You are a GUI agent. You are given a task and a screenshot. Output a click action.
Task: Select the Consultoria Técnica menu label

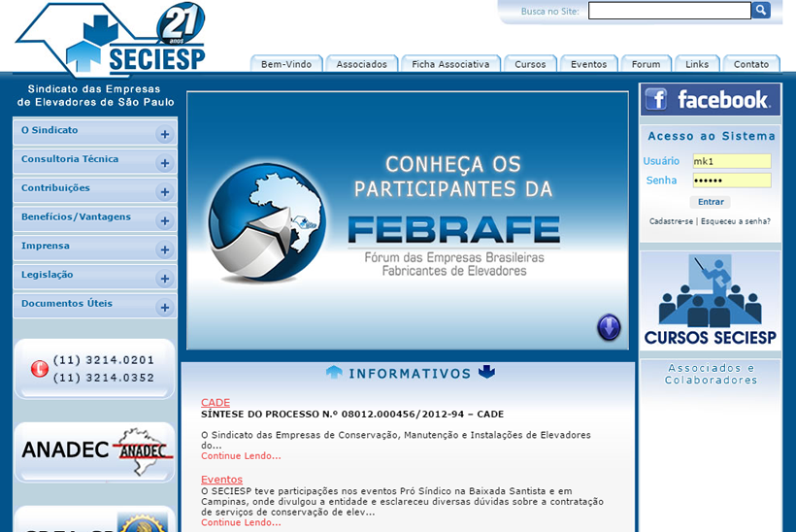[70, 159]
